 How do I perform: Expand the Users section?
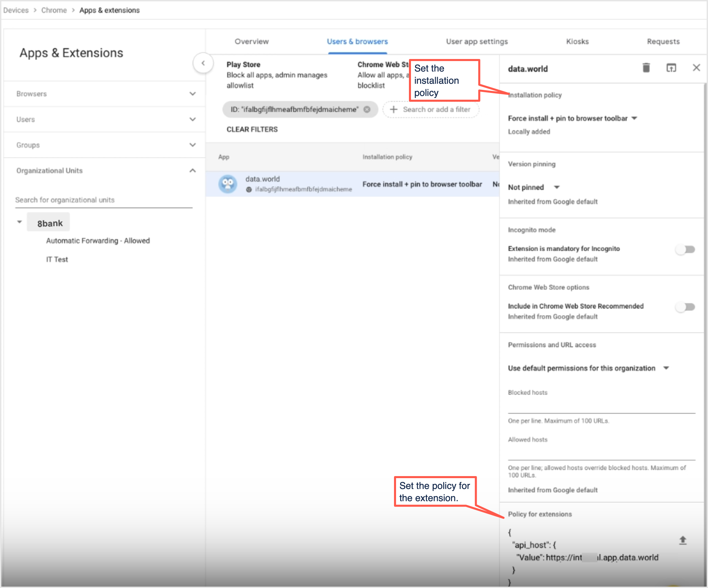[104, 119]
